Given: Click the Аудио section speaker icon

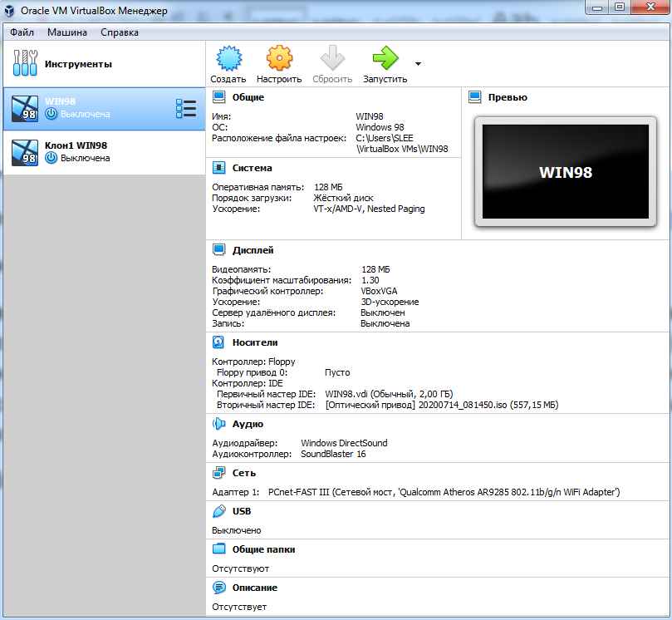Looking at the screenshot, I should pyautogui.click(x=219, y=424).
